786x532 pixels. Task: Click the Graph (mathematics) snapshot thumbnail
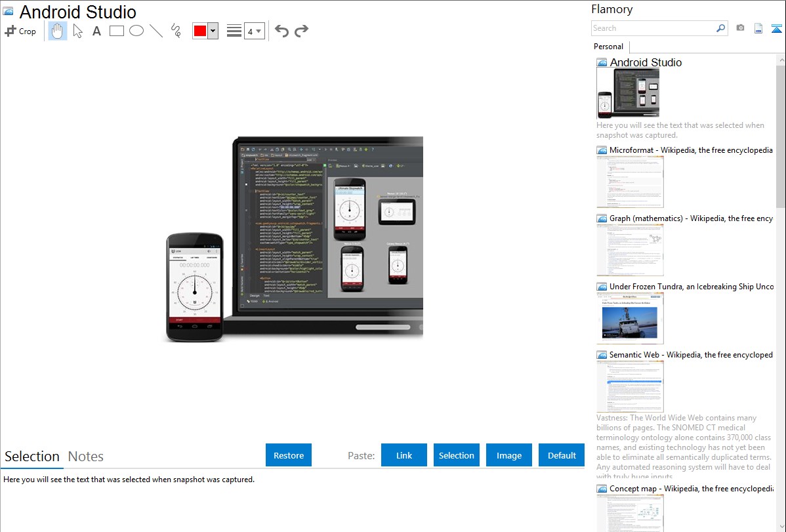coord(630,250)
